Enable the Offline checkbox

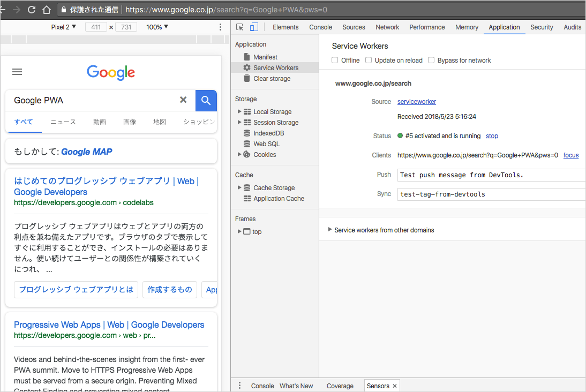[x=335, y=60]
